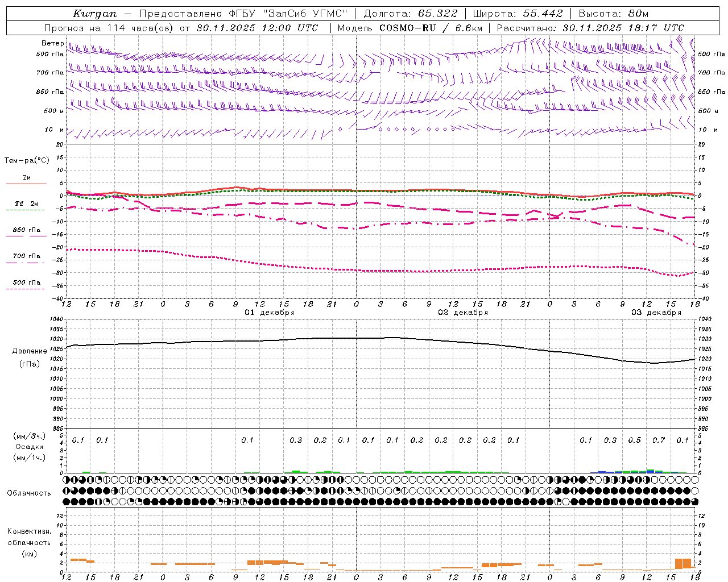Click the elevation label "Высота: 80м"

point(613,14)
